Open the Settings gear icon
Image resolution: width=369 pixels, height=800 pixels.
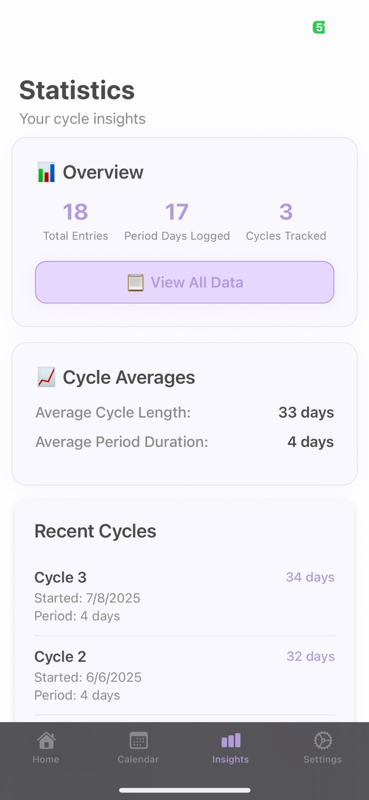pyautogui.click(x=323, y=740)
